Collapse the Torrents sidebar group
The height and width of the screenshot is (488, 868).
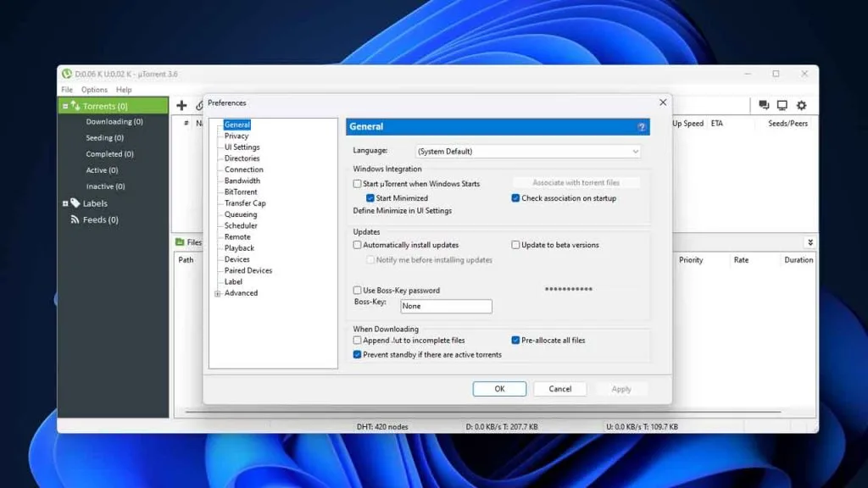[x=65, y=106]
